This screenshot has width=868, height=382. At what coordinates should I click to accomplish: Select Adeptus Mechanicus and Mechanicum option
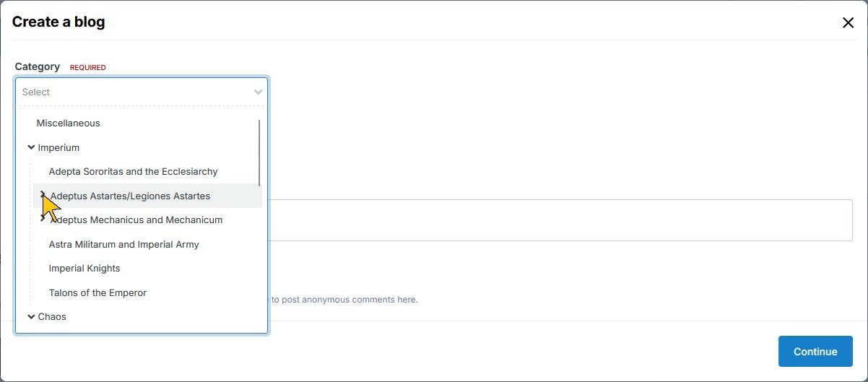pos(136,220)
